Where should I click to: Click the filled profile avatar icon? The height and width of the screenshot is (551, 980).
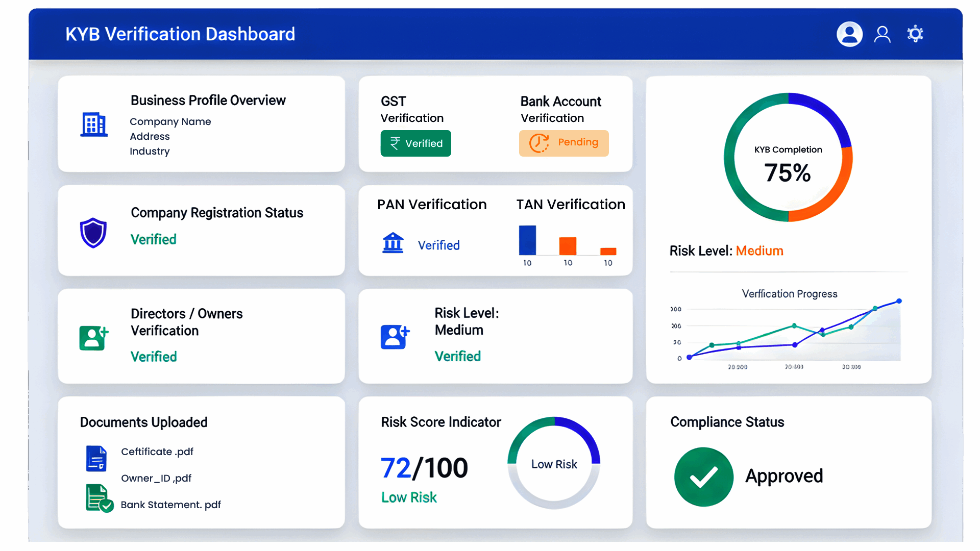849,34
